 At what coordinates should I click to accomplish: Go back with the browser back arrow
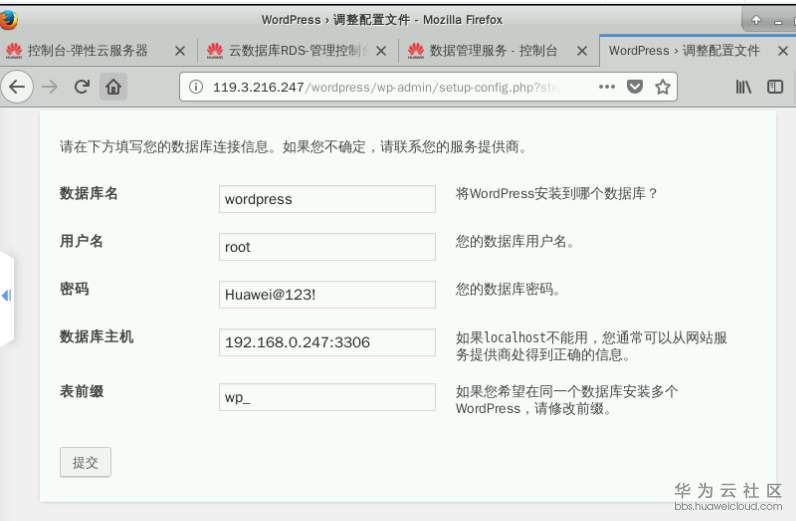pos(17,87)
